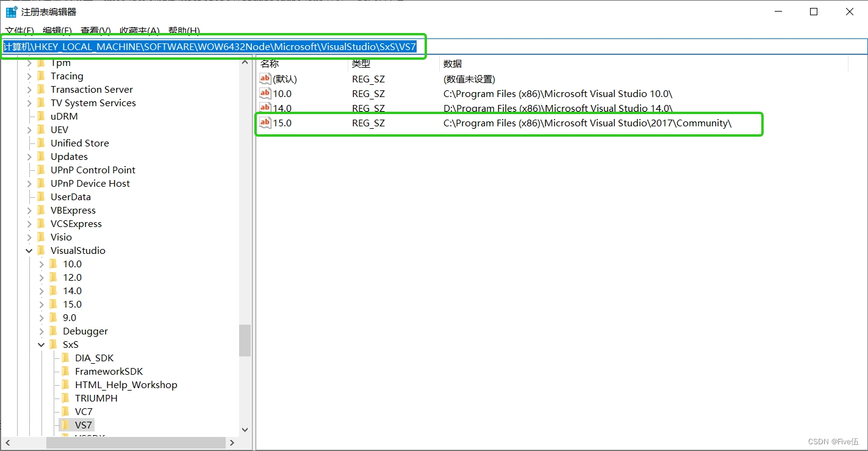Viewport: 868px width, 451px height.
Task: Click the folder icon beside VBExpress
Action: [41, 211]
